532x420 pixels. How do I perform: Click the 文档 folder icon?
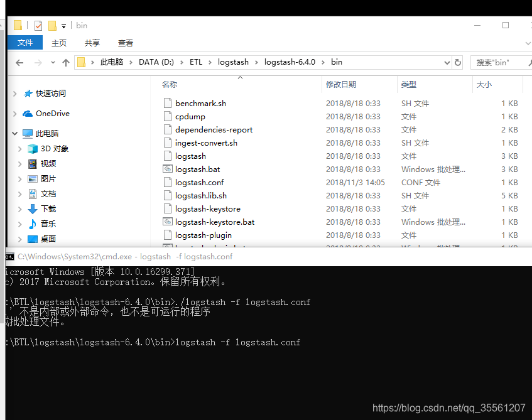[33, 194]
